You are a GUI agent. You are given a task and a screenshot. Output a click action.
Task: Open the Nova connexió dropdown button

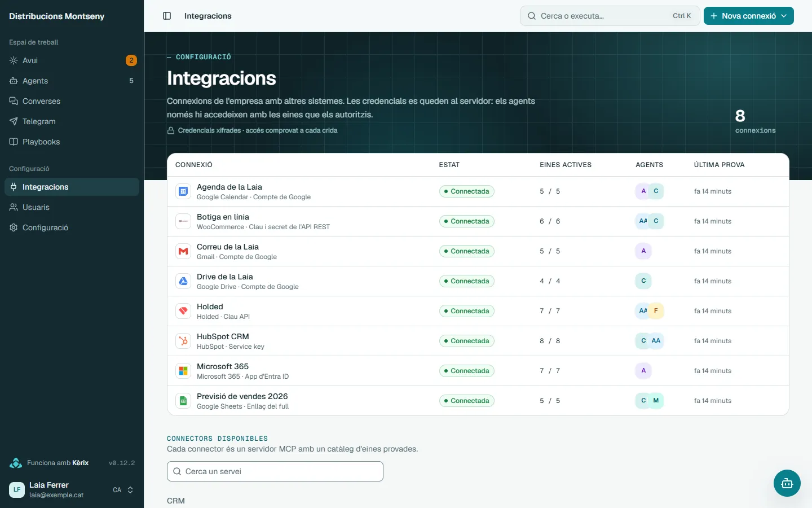pyautogui.click(x=748, y=16)
